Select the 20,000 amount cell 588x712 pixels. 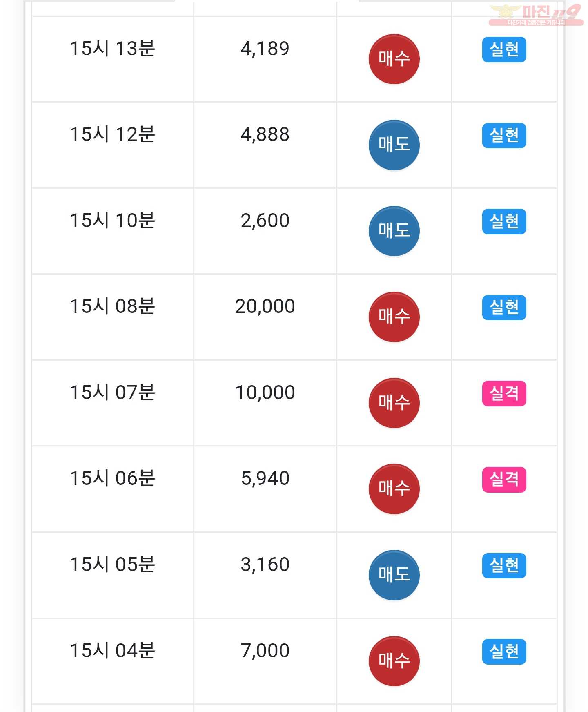pos(265,317)
